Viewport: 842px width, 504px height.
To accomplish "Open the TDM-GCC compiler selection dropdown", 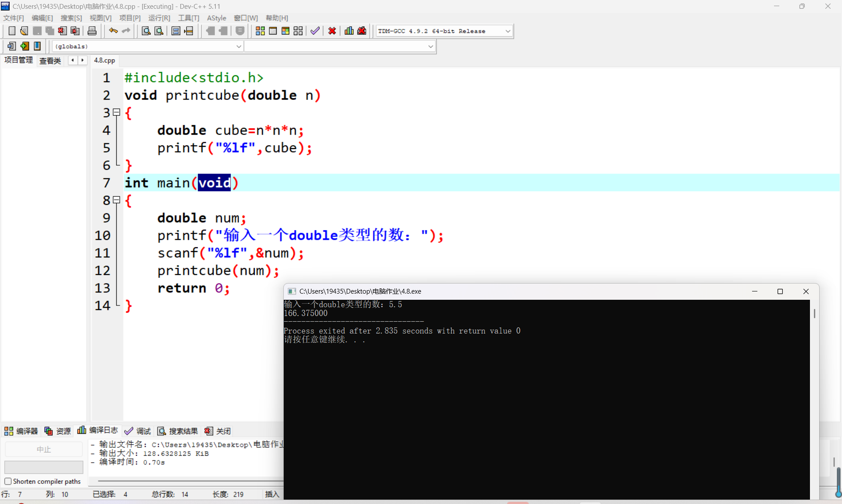I will coord(508,31).
